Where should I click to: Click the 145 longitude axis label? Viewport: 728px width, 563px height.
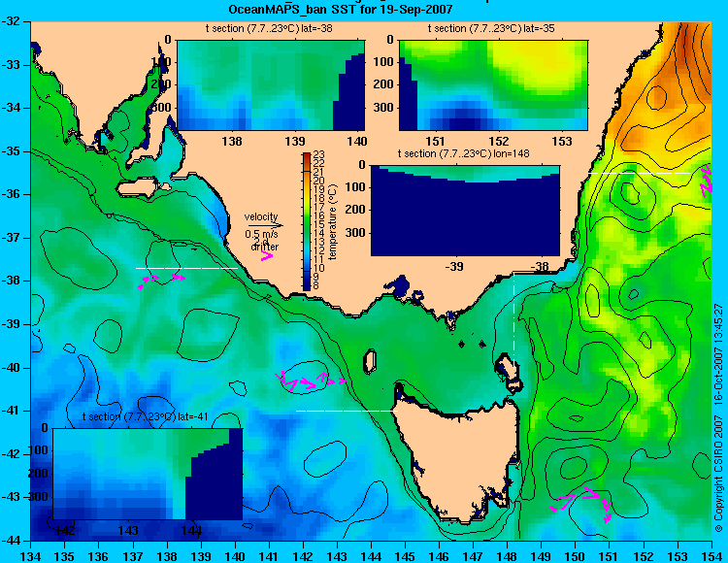click(x=405, y=556)
